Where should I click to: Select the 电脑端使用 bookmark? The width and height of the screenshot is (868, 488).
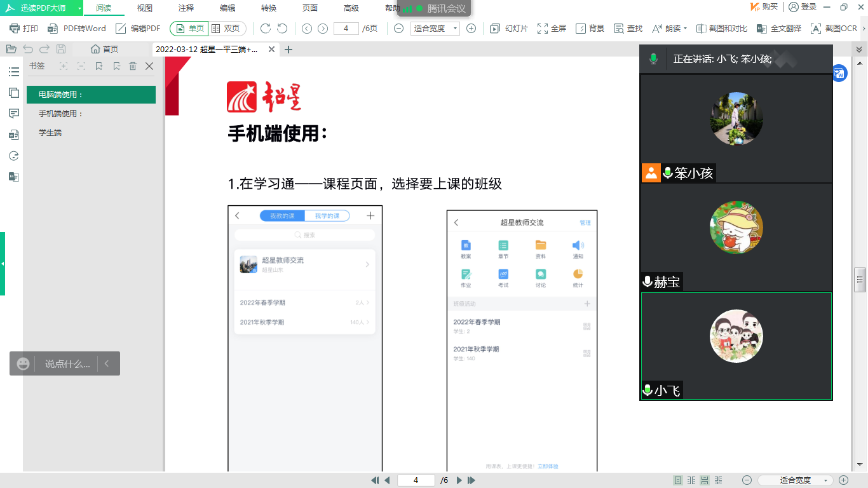pos(91,95)
